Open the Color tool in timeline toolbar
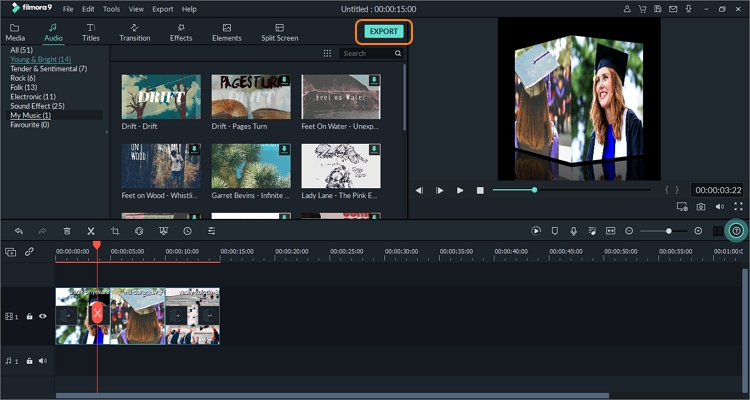The width and height of the screenshot is (750, 400). coord(139,231)
